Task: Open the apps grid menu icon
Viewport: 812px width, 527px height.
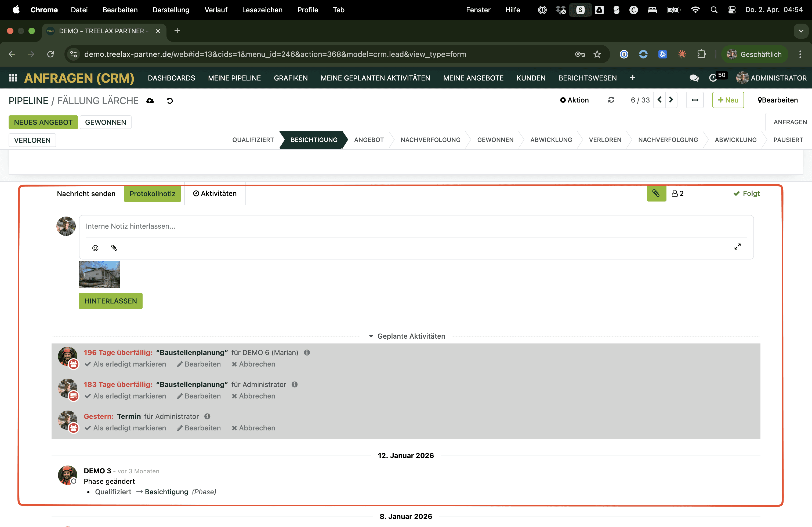Action: (x=13, y=78)
